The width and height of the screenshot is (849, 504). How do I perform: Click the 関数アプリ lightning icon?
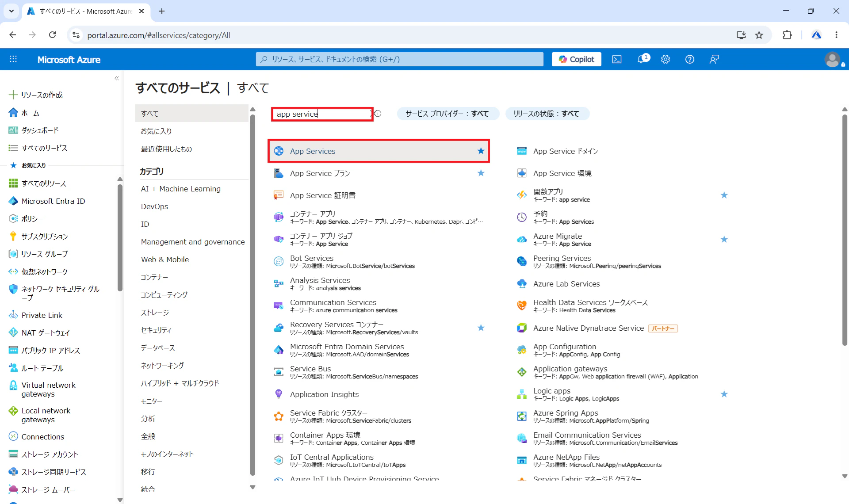point(522,195)
